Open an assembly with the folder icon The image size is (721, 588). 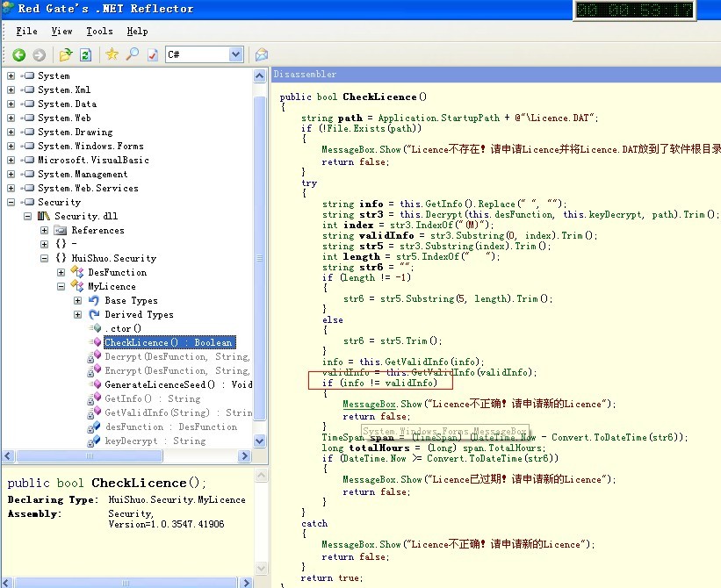(x=65, y=55)
